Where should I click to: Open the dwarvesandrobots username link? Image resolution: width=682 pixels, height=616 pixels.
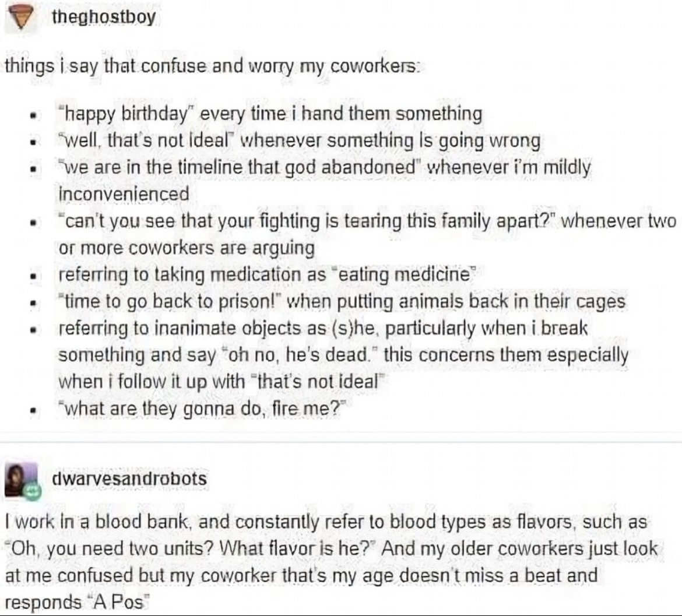click(x=129, y=478)
